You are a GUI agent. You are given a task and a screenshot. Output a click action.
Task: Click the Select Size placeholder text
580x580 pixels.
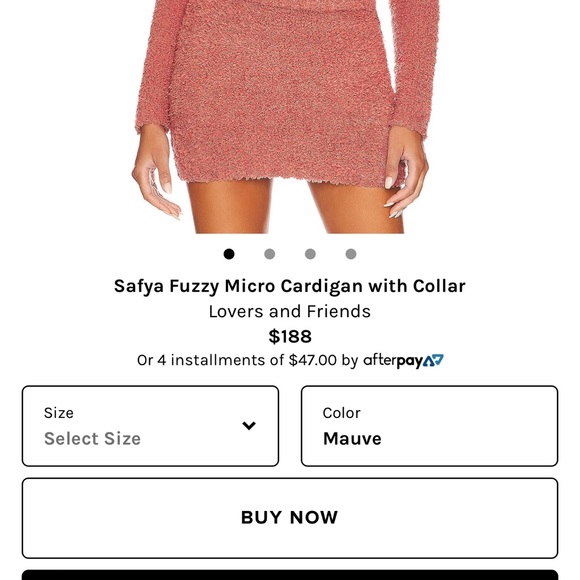tap(92, 439)
